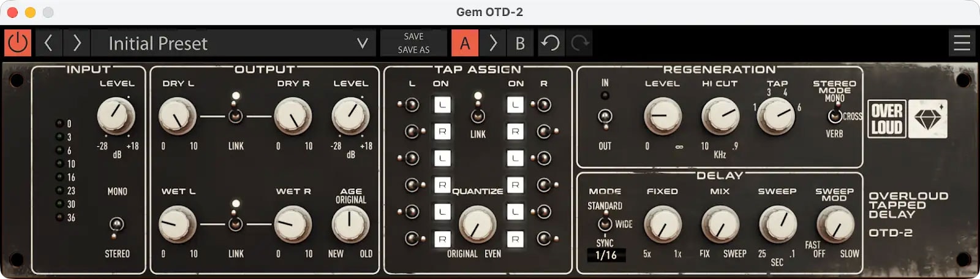Click the undo arrow icon

[550, 43]
